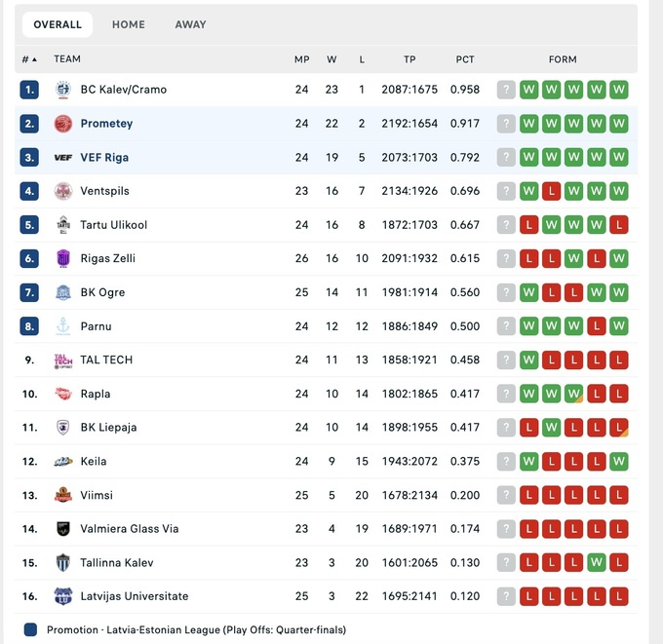Click the TAL TECH team logo
This screenshot has height=644, width=663.
63,360
